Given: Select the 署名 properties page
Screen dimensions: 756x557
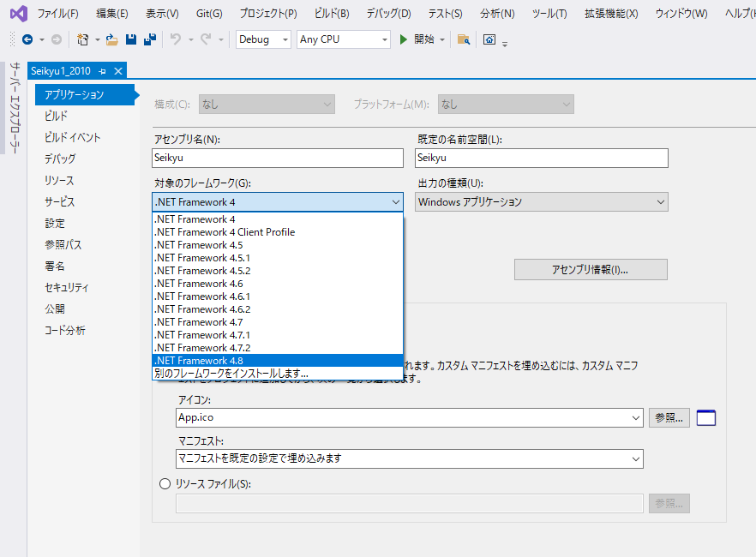Looking at the screenshot, I should coord(55,266).
